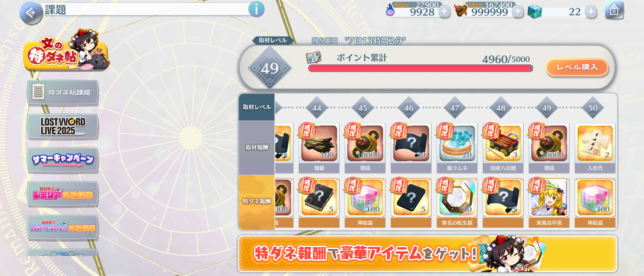Viewport: 644px width, 276px height.
Task: Open the 瓶ラムネ reward item
Action: point(457,148)
